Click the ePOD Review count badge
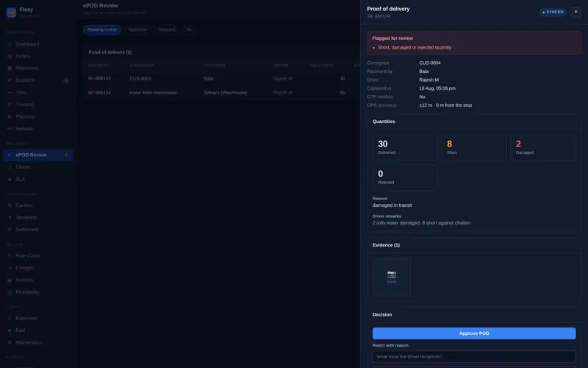 click(x=66, y=155)
